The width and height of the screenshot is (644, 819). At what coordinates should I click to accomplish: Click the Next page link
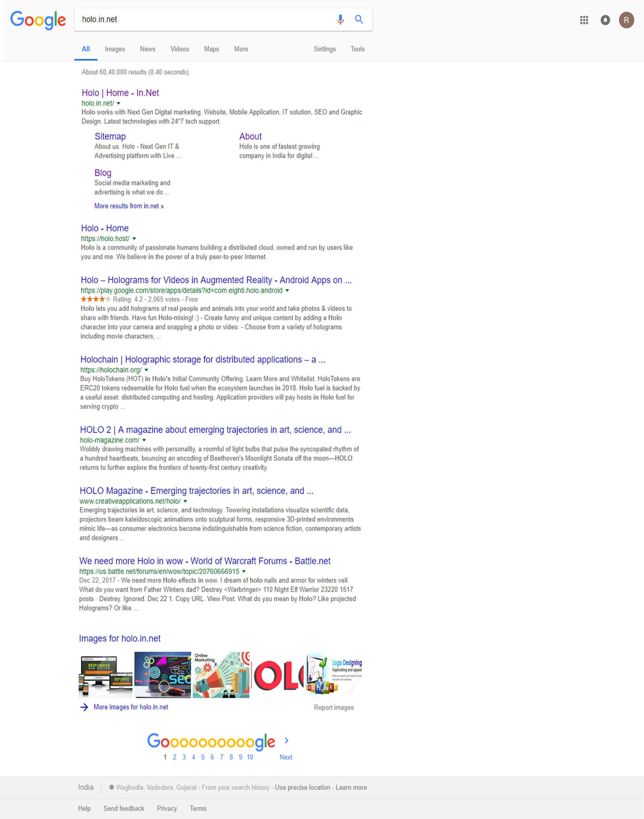click(x=286, y=757)
